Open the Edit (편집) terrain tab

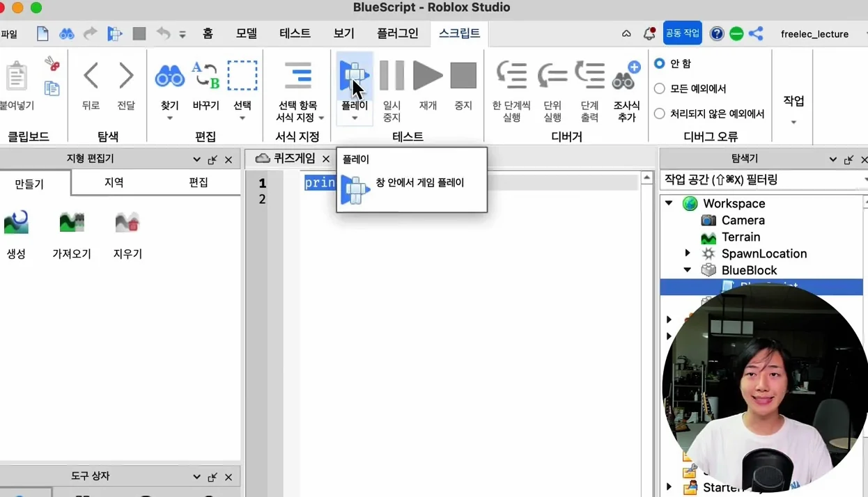pos(199,182)
